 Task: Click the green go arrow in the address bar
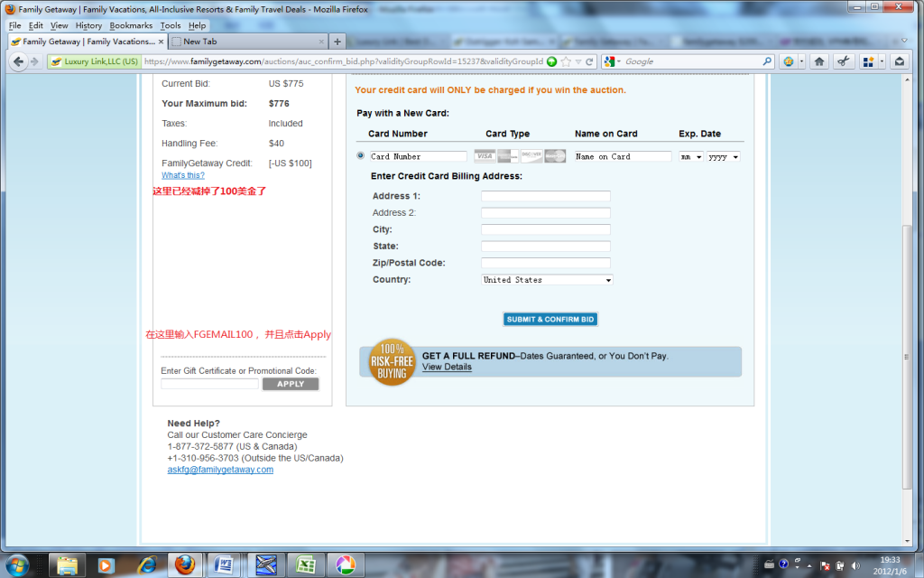tap(551, 61)
